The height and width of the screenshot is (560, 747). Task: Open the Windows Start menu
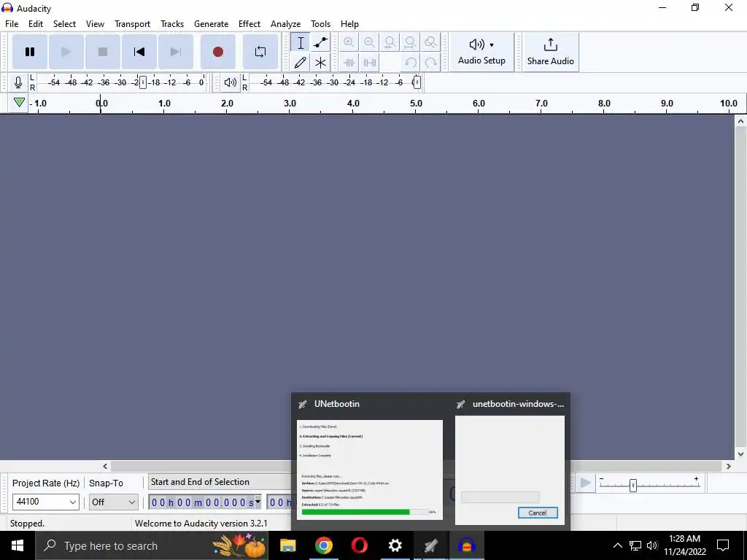click(18, 545)
